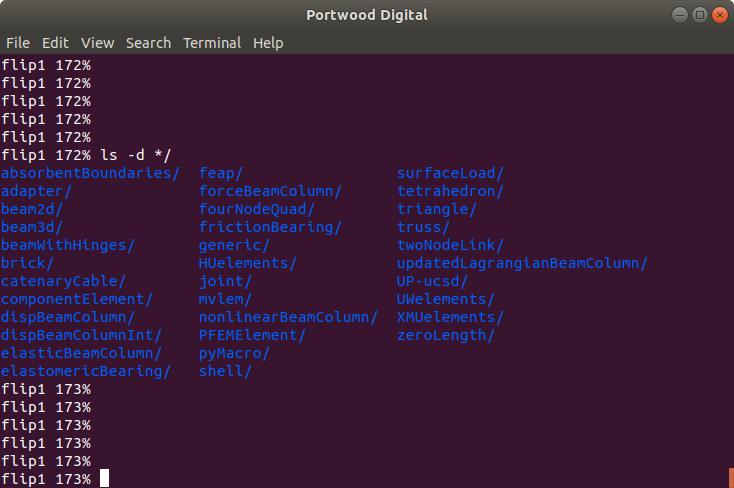
Task: Open the Edit menu
Action: 55,43
